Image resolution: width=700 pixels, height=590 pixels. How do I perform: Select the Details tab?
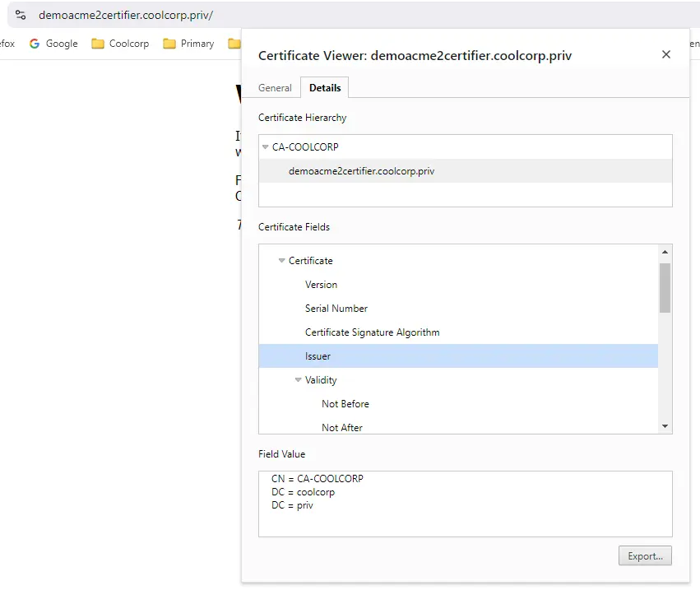325,88
